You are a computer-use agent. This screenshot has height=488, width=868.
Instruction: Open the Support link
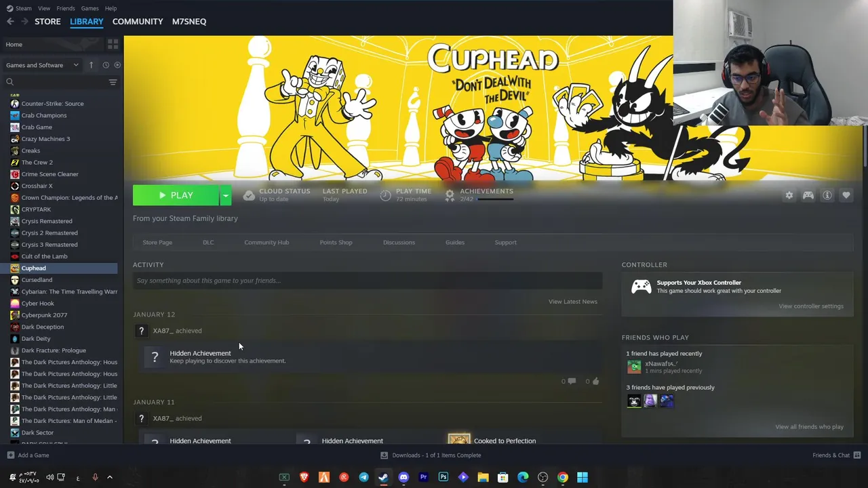pos(505,242)
